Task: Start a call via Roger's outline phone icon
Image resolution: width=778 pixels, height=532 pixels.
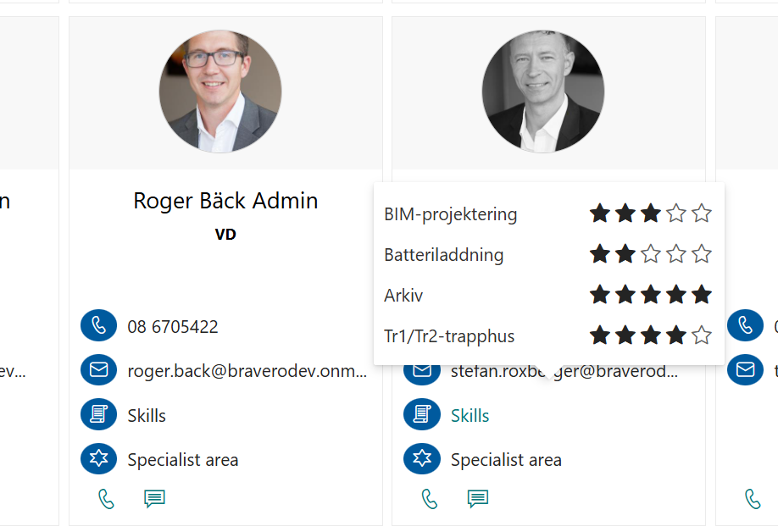Action: pyautogui.click(x=106, y=499)
